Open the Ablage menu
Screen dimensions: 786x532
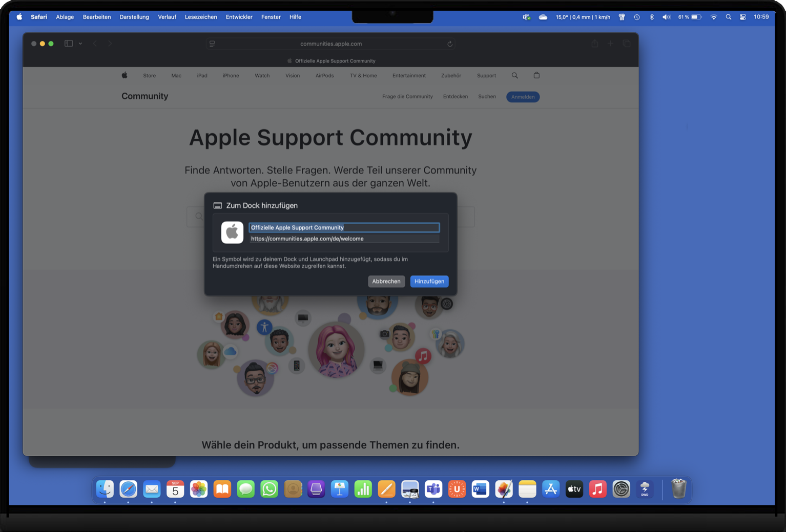pyautogui.click(x=65, y=17)
